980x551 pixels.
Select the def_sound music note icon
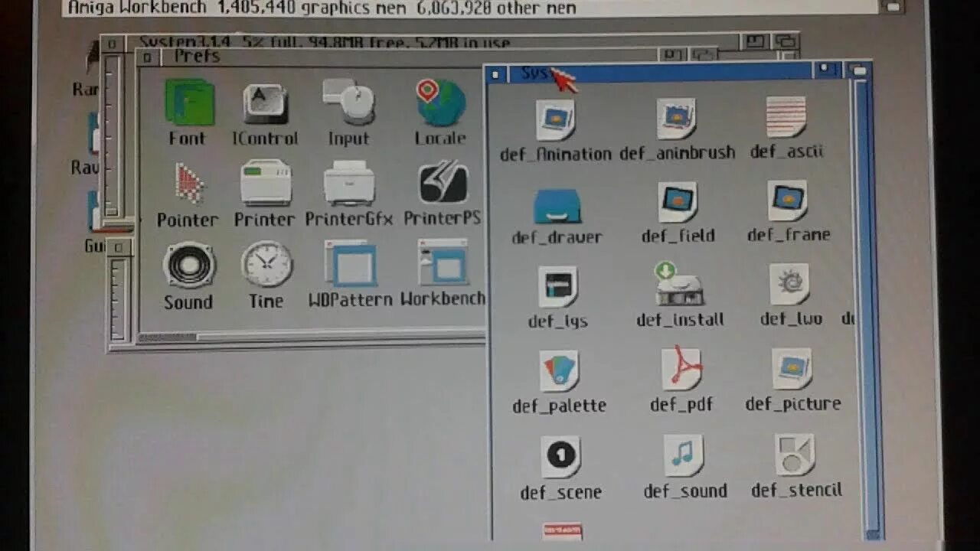pyautogui.click(x=684, y=455)
